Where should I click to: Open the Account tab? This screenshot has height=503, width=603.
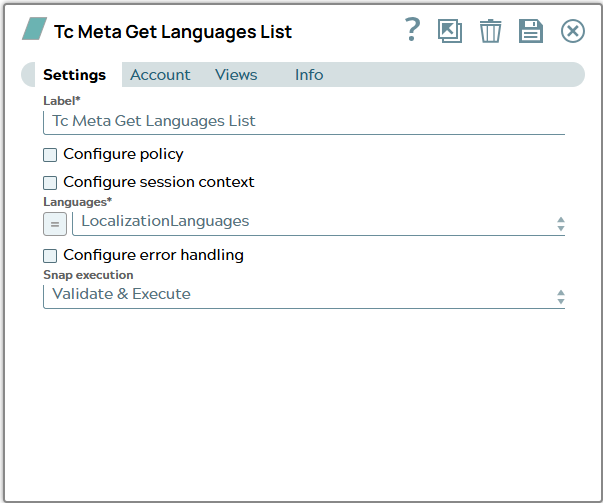tap(160, 75)
